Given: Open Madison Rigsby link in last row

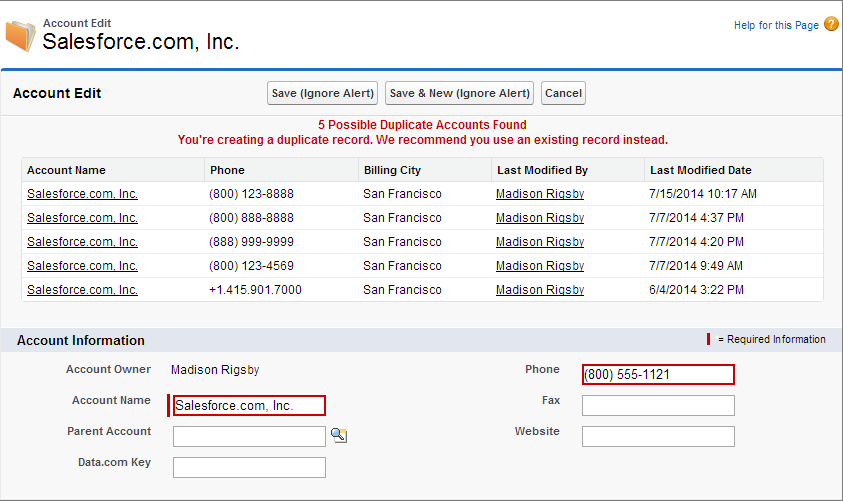Looking at the screenshot, I should click(540, 290).
